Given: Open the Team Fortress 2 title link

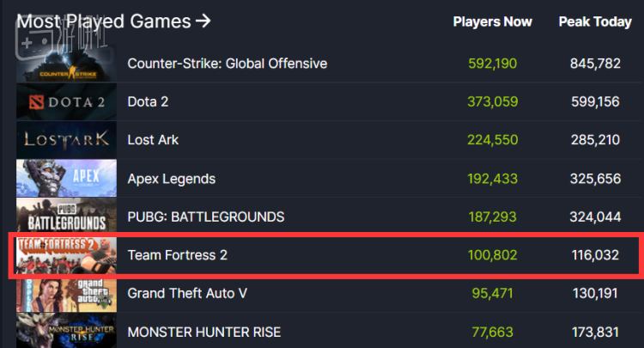Looking at the screenshot, I should (x=177, y=255).
